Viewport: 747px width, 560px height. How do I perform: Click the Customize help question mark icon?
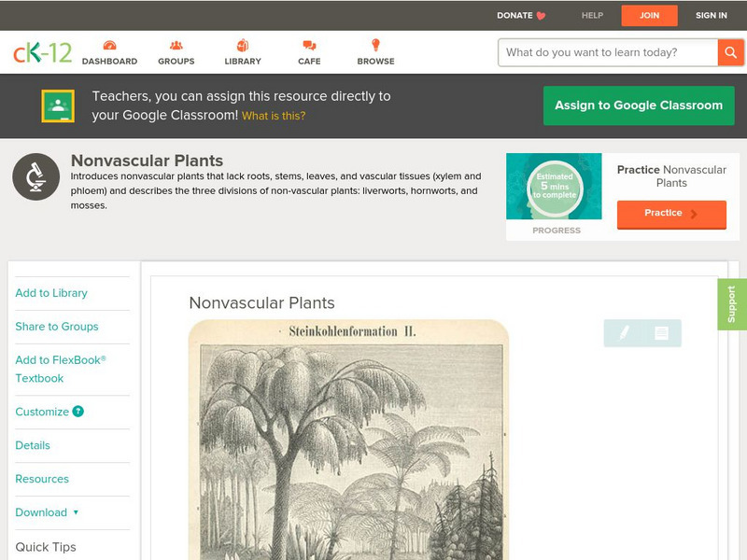(x=78, y=412)
